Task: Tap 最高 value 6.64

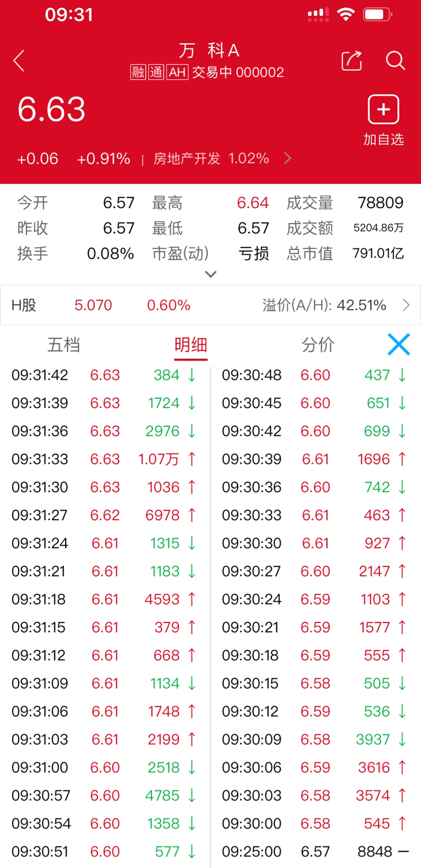Action: tap(253, 203)
